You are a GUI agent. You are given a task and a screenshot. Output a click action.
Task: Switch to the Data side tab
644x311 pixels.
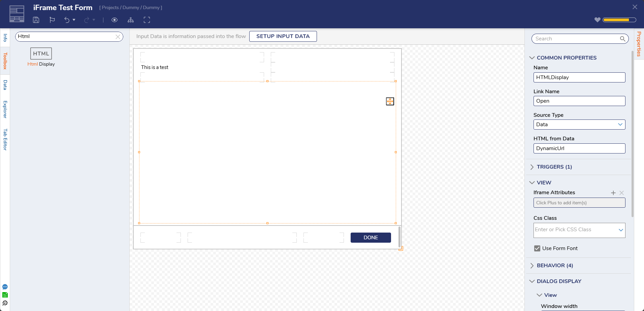5,85
